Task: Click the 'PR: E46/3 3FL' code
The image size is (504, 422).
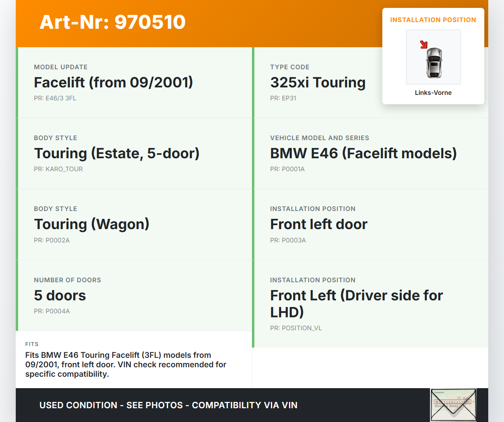Action: pyautogui.click(x=55, y=98)
